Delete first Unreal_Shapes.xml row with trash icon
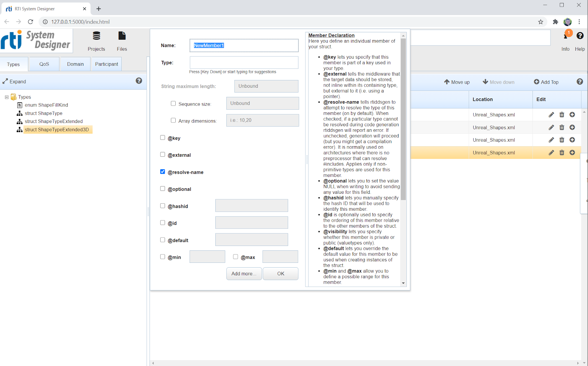This screenshot has width=588, height=366. pyautogui.click(x=562, y=115)
